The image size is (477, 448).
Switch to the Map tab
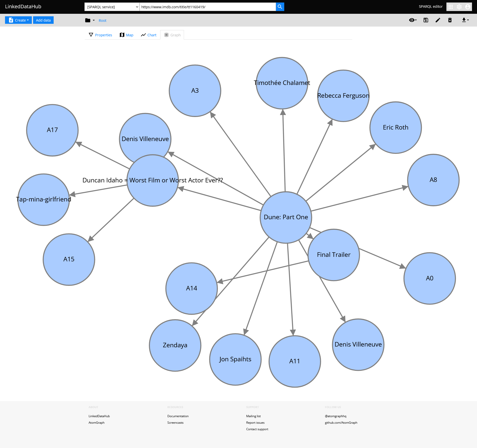point(127,35)
